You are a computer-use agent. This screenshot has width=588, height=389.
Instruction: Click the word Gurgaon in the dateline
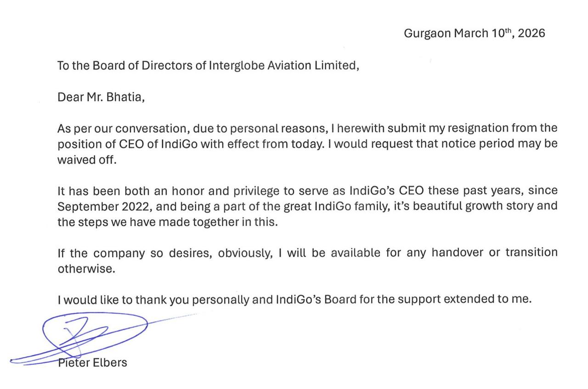coord(427,34)
